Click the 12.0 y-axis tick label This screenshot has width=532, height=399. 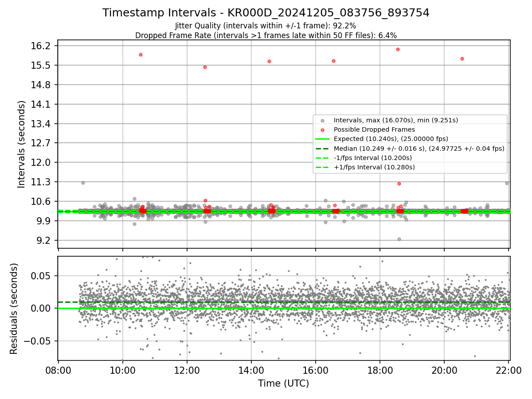click(x=42, y=163)
